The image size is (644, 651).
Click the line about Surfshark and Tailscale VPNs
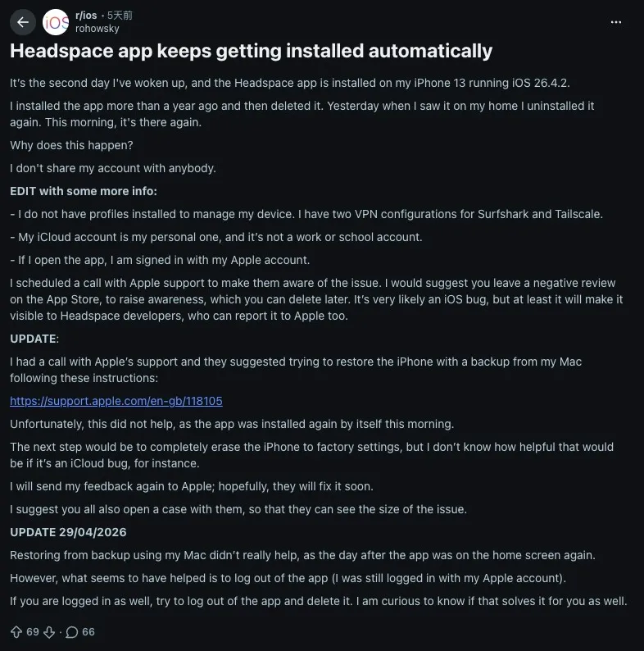[306, 214]
